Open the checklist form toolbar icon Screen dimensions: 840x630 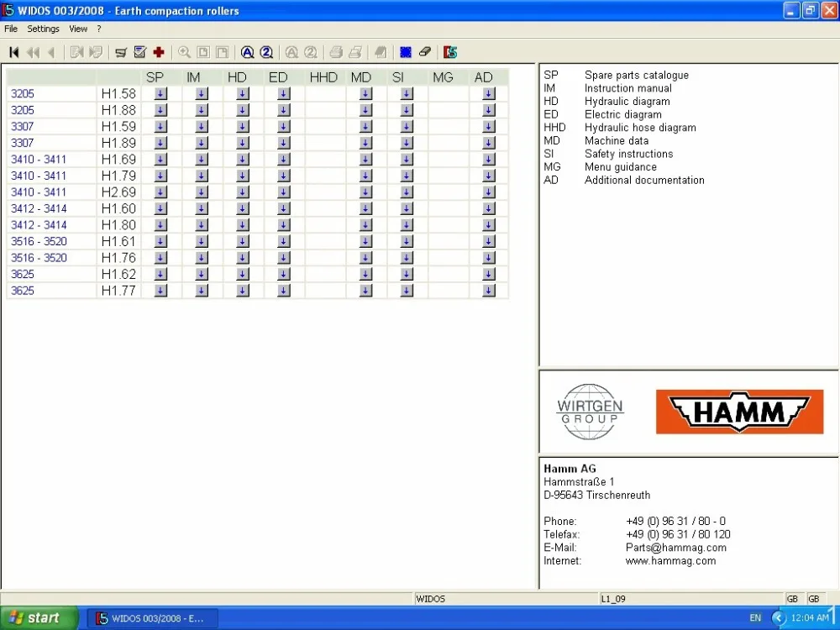point(139,52)
